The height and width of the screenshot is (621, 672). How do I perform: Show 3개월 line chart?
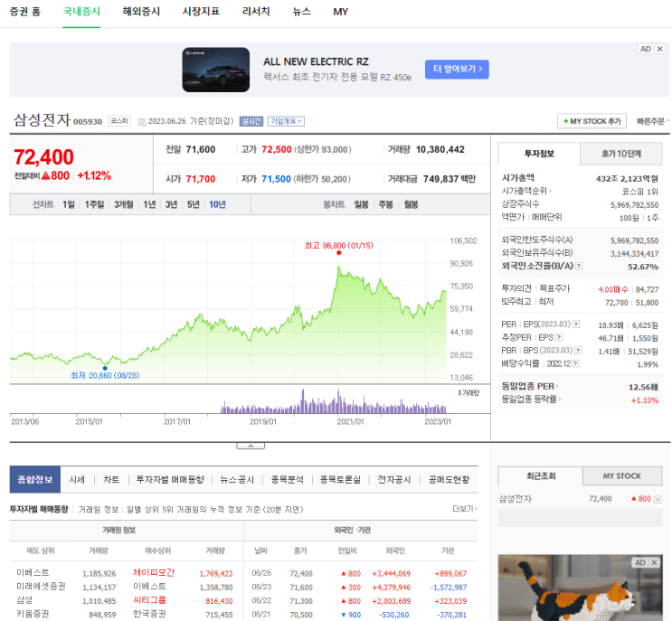coord(123,204)
